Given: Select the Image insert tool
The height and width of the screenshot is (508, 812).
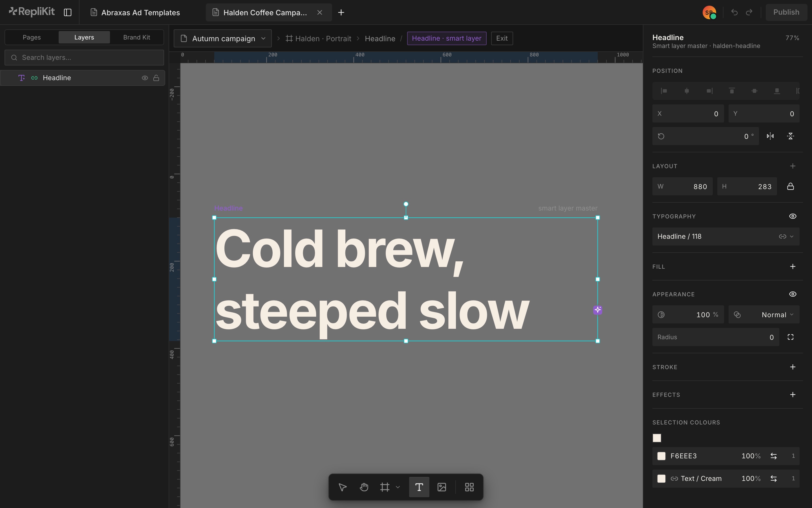Looking at the screenshot, I should tap(442, 487).
